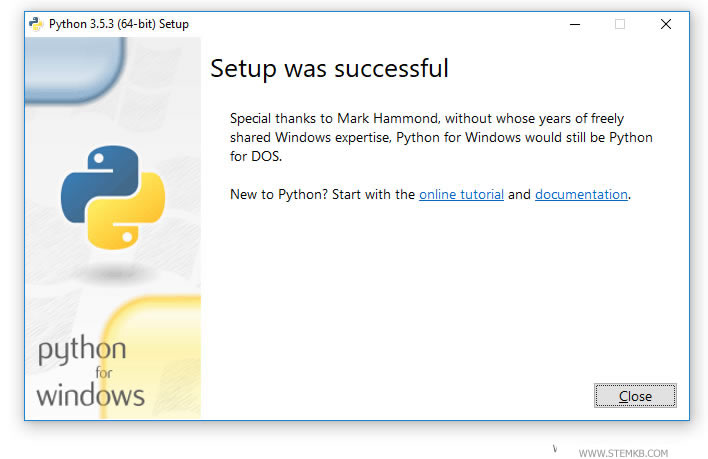Click the WWW.STEMKB.COM watermark
708x459 pixels.
point(623,452)
